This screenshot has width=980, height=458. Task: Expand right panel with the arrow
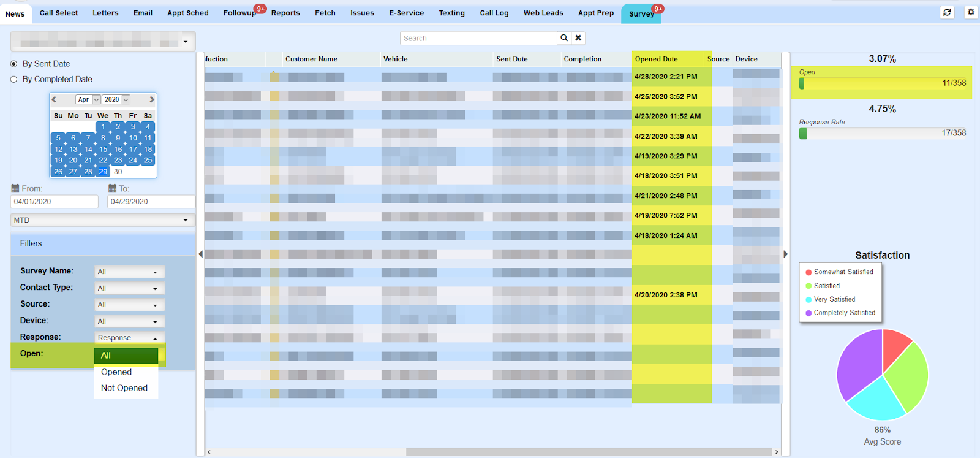click(786, 254)
